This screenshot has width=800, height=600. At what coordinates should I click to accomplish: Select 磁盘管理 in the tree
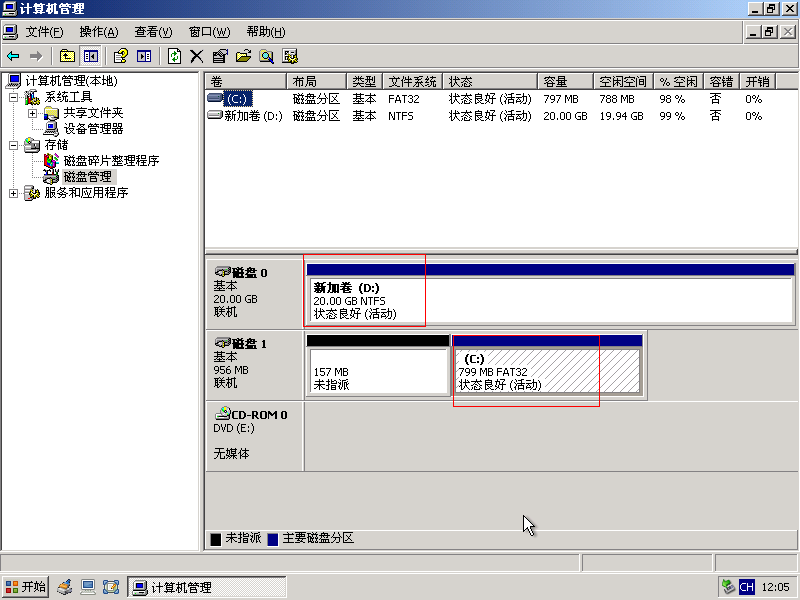[88, 177]
